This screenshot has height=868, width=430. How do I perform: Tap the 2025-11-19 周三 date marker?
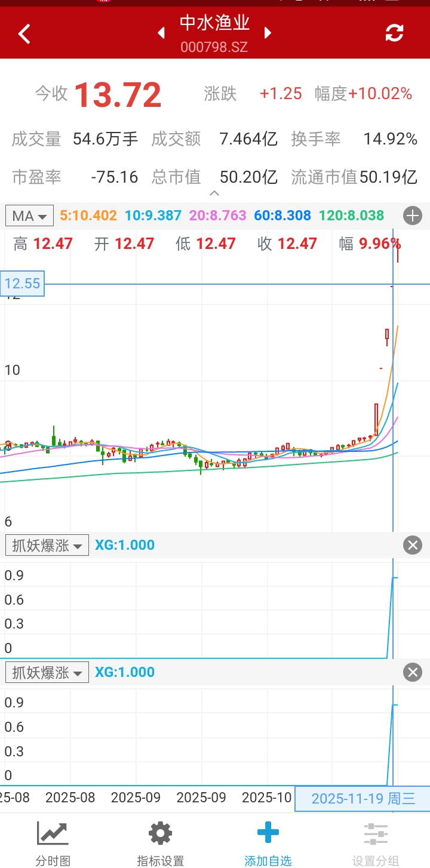[x=363, y=799]
